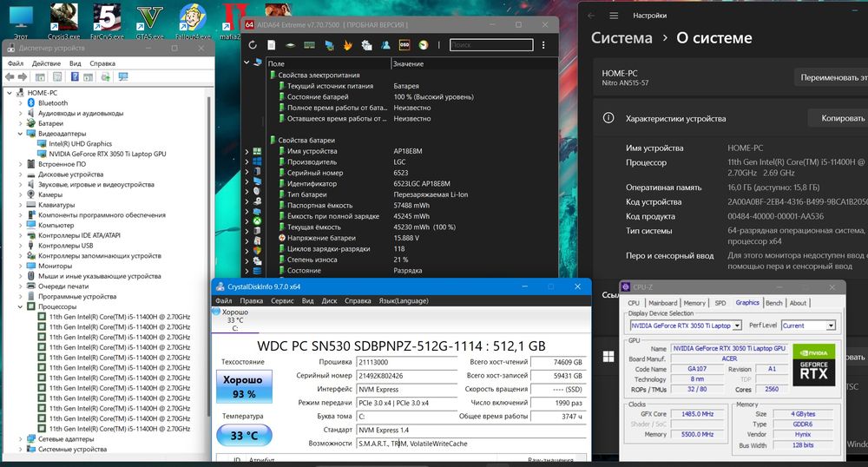Viewport: 868px width, 467px height.
Task: Click the OSD panel icon in AIDA64 toolbar
Action: pyautogui.click(x=404, y=45)
